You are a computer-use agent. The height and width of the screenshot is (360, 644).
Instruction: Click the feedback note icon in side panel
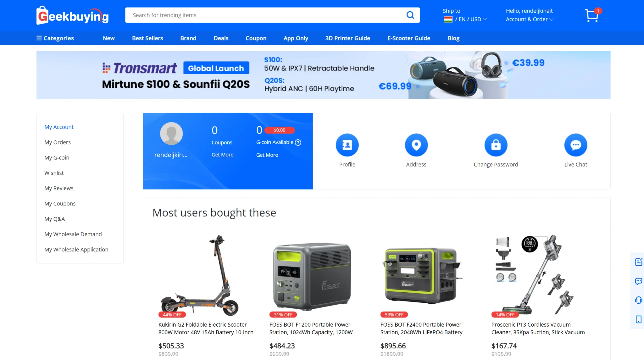[638, 262]
